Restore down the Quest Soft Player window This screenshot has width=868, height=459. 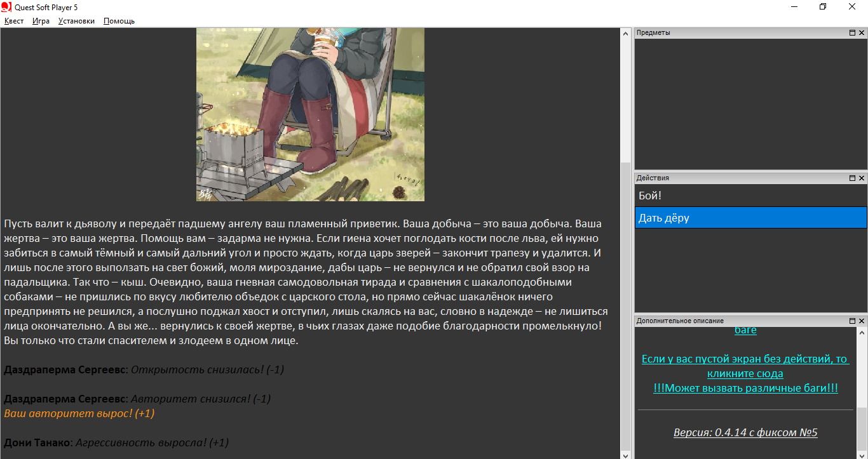click(x=823, y=6)
